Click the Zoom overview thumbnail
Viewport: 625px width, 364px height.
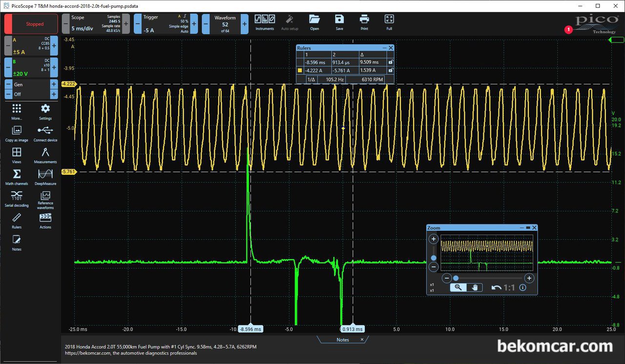[x=487, y=253]
